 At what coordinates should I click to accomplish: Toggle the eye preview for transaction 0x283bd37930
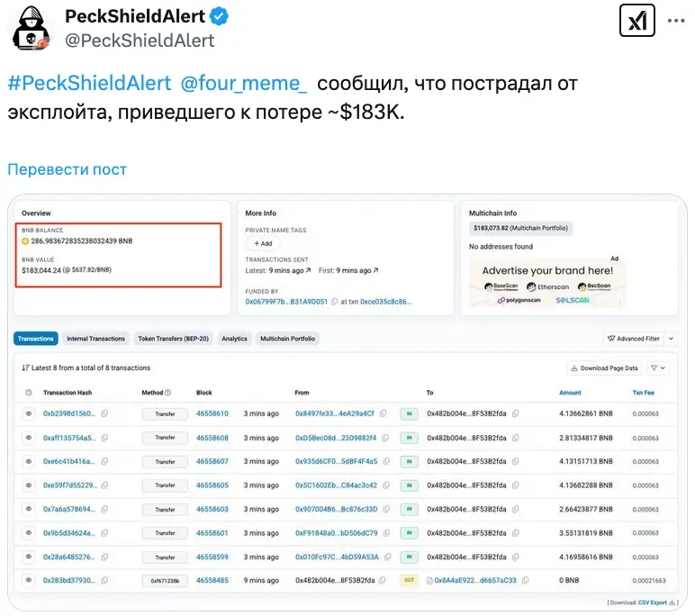(x=29, y=580)
